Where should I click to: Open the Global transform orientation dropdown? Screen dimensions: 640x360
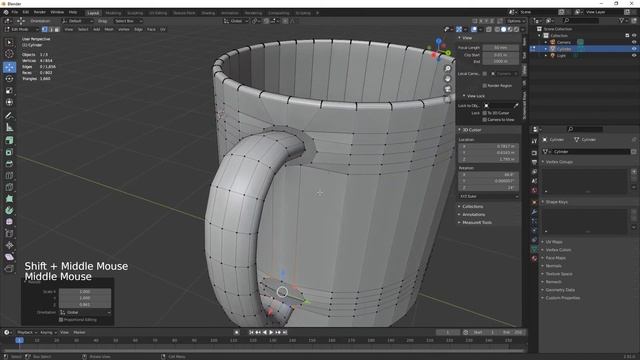[x=236, y=21]
